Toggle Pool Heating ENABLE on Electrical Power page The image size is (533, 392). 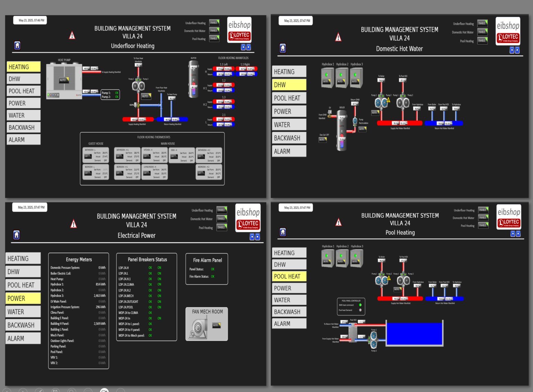222,227
